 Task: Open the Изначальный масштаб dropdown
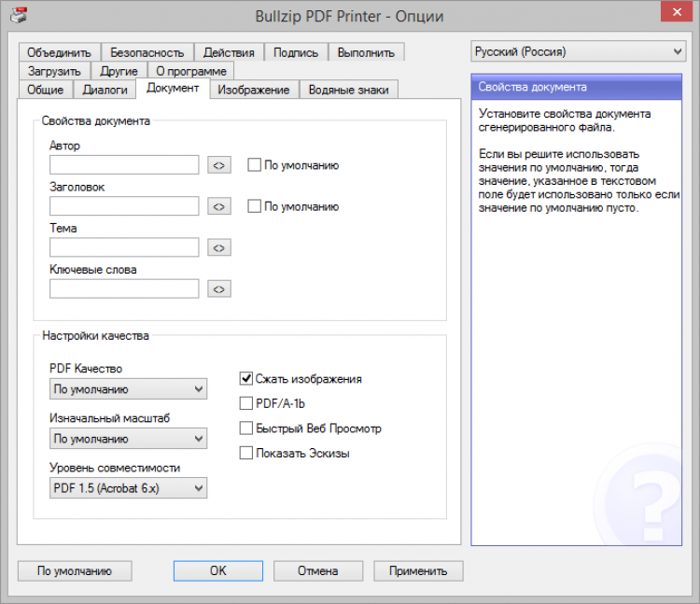128,439
